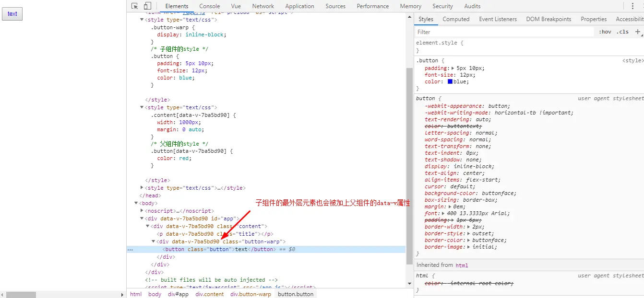The image size is (644, 298).
Task: Focus the styles Filter input
Action: pos(505,32)
